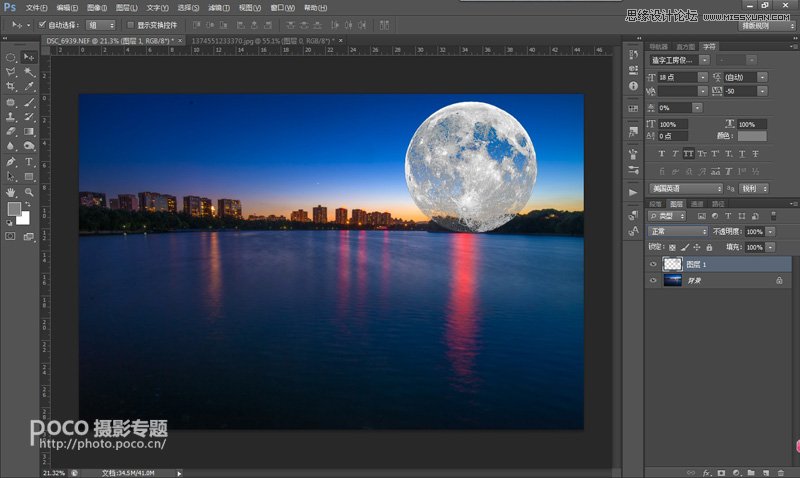Toggle lock transparent pixels icon

[x=672, y=247]
